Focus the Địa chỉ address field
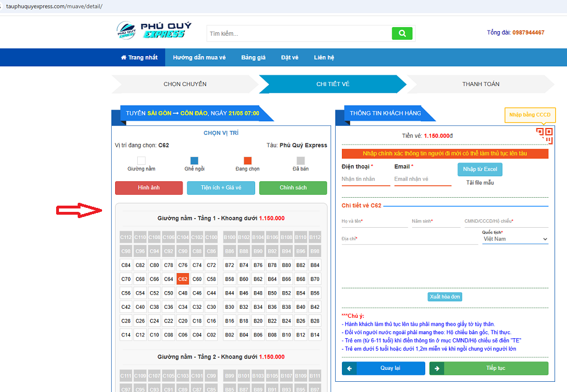 [410, 239]
